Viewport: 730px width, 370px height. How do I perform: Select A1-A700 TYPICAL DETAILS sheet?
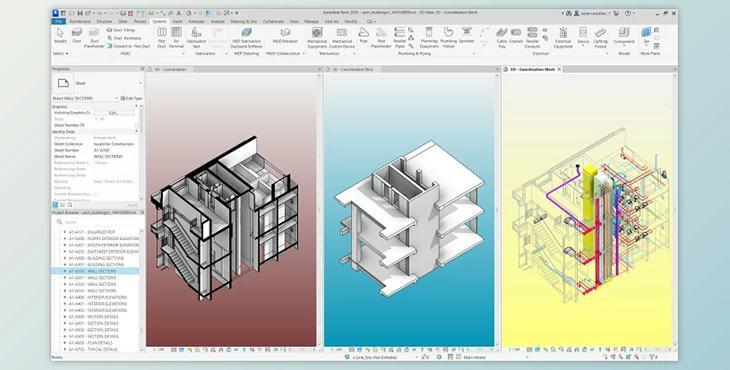[x=93, y=349]
